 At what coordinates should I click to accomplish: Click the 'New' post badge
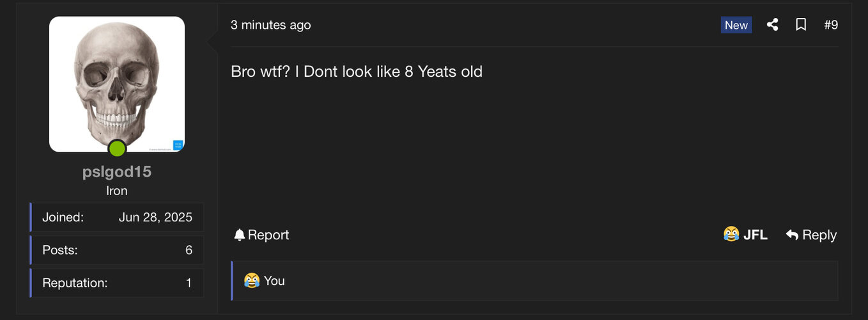(x=736, y=25)
